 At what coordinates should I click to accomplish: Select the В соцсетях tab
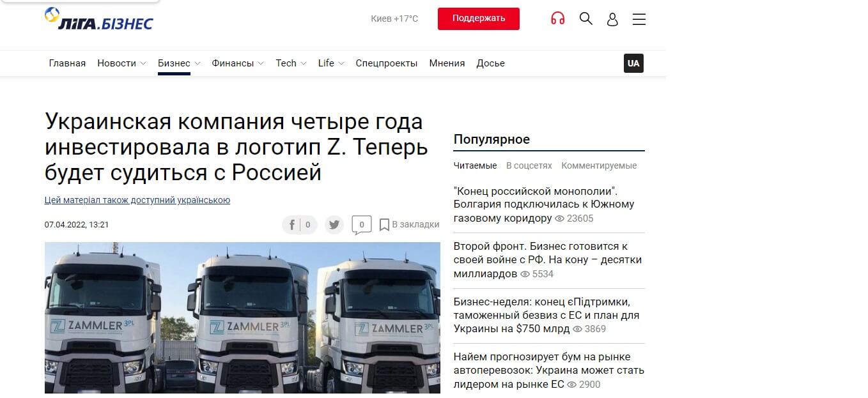529,165
